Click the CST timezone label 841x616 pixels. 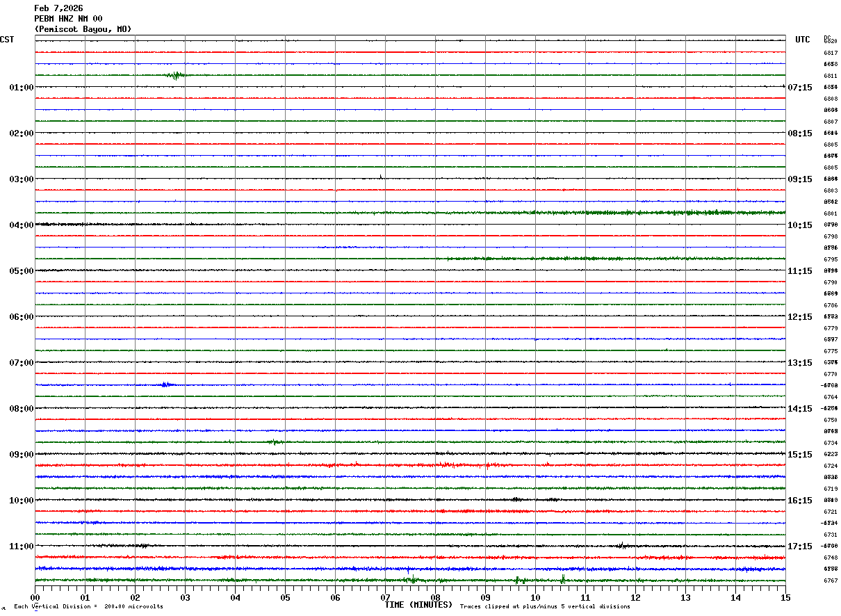pos(7,40)
